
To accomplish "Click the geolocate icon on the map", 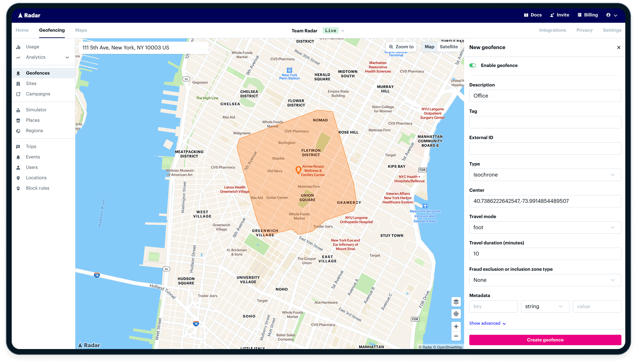I will (x=456, y=314).
